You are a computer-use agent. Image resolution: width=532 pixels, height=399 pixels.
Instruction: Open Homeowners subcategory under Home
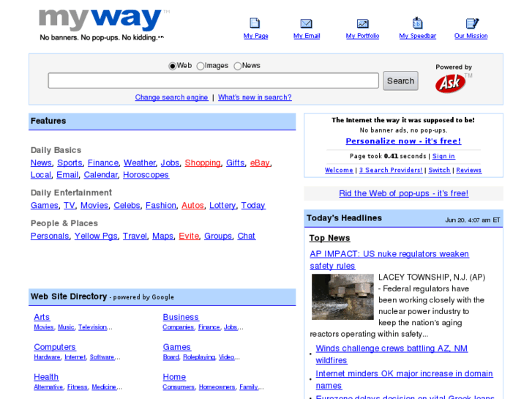click(x=217, y=387)
